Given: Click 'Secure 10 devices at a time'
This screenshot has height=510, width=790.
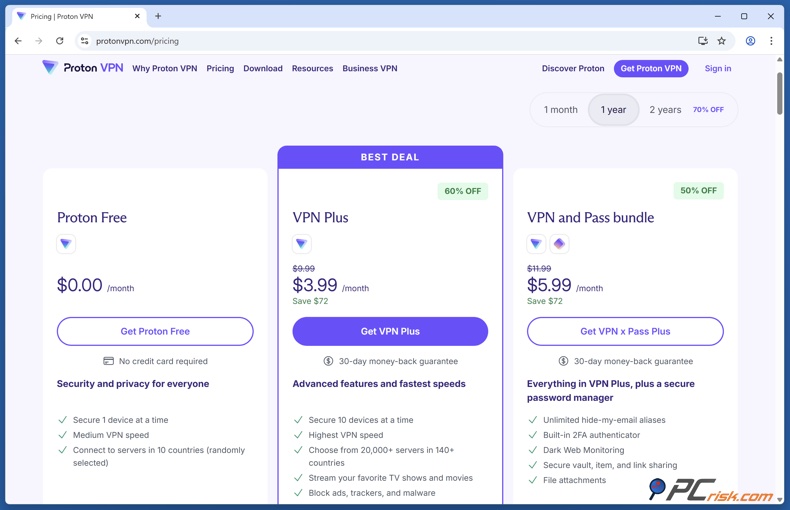Looking at the screenshot, I should pyautogui.click(x=361, y=420).
